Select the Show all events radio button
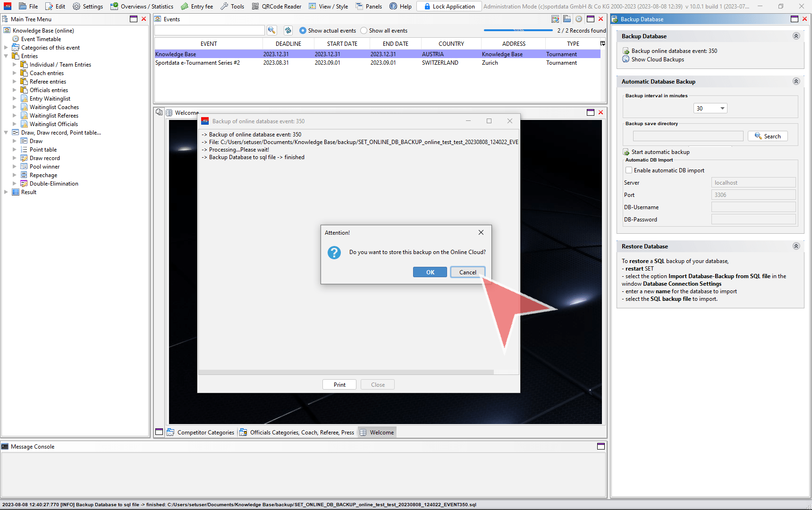Image resolution: width=812 pixels, height=510 pixels. [x=364, y=31]
